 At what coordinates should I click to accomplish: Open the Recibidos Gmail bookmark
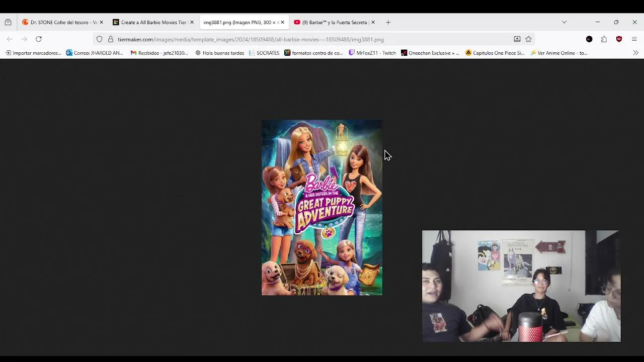pyautogui.click(x=159, y=53)
